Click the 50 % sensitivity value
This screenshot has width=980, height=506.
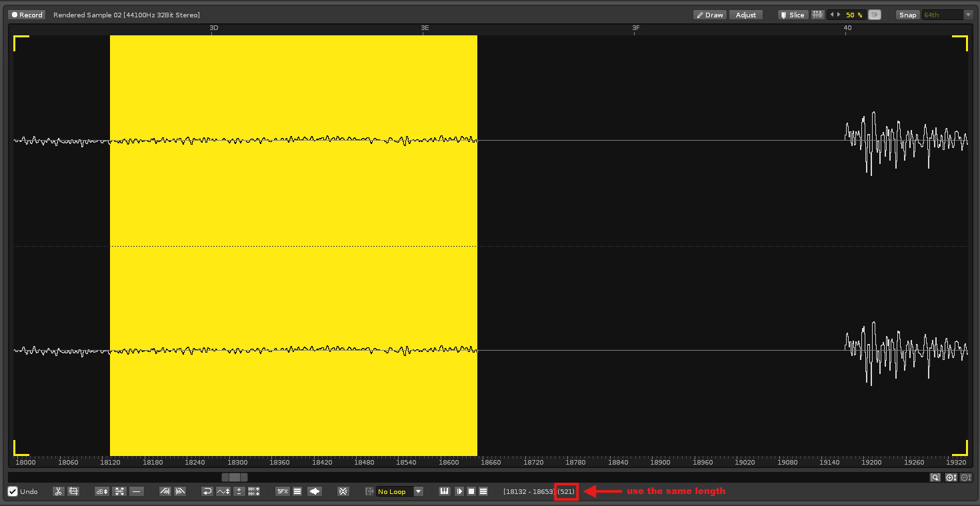point(854,15)
